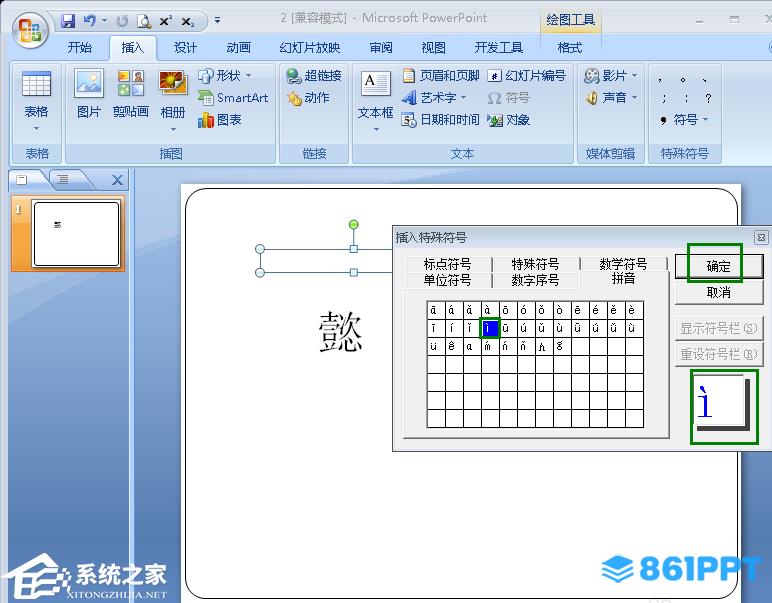The height and width of the screenshot is (603, 772).
Task: Open the Text Box dropdown arrow
Action: (376, 129)
